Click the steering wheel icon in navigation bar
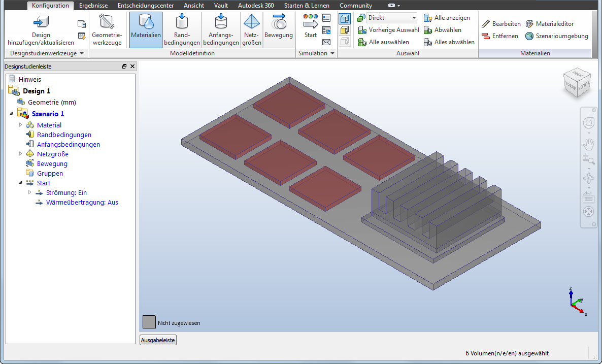This screenshot has width=602, height=364. tap(589, 123)
